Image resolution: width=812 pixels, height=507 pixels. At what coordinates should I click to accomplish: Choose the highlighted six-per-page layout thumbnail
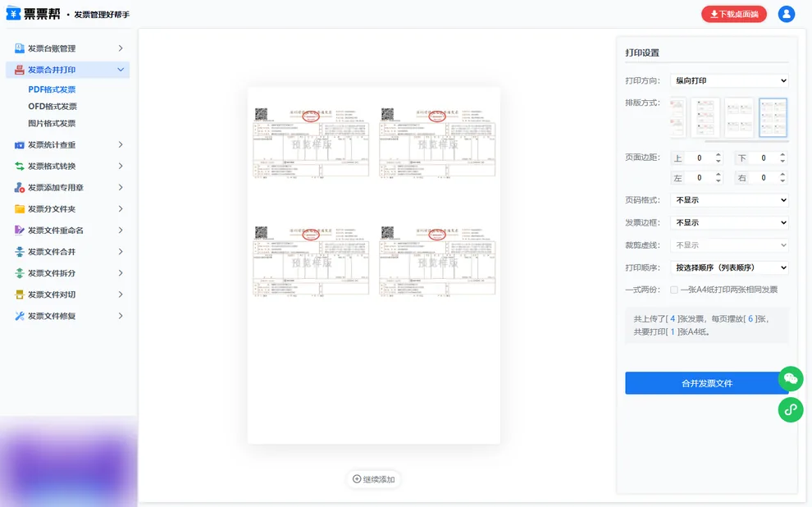(x=773, y=117)
